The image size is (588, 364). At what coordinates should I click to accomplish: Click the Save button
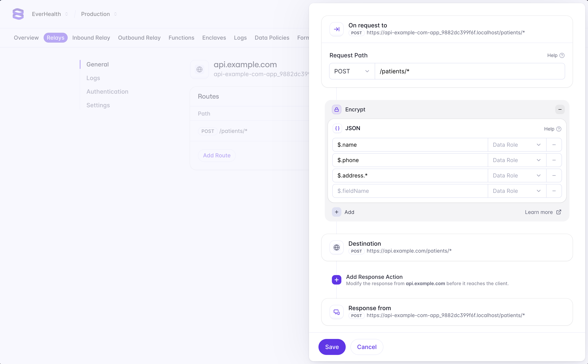pos(332,347)
